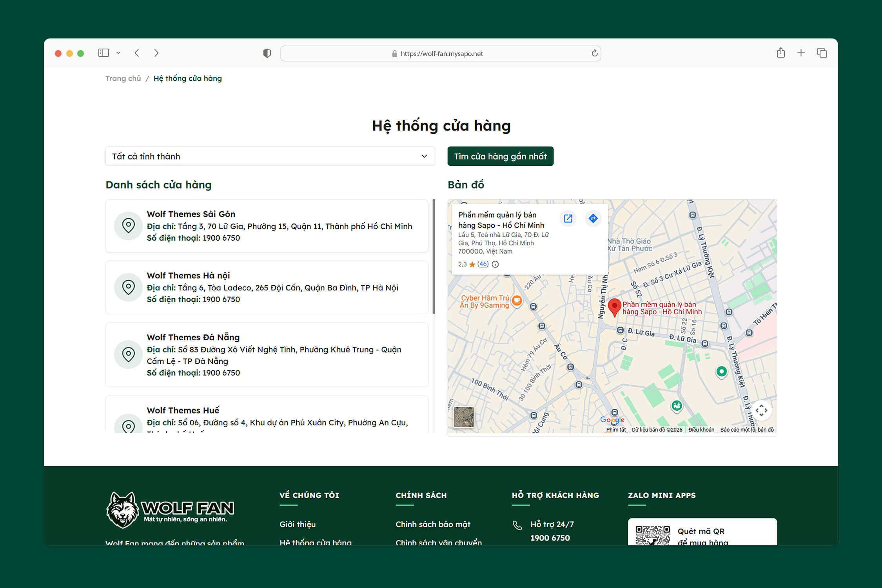Show rating info icon on map card
Image resolution: width=882 pixels, height=588 pixels.
[495, 264]
